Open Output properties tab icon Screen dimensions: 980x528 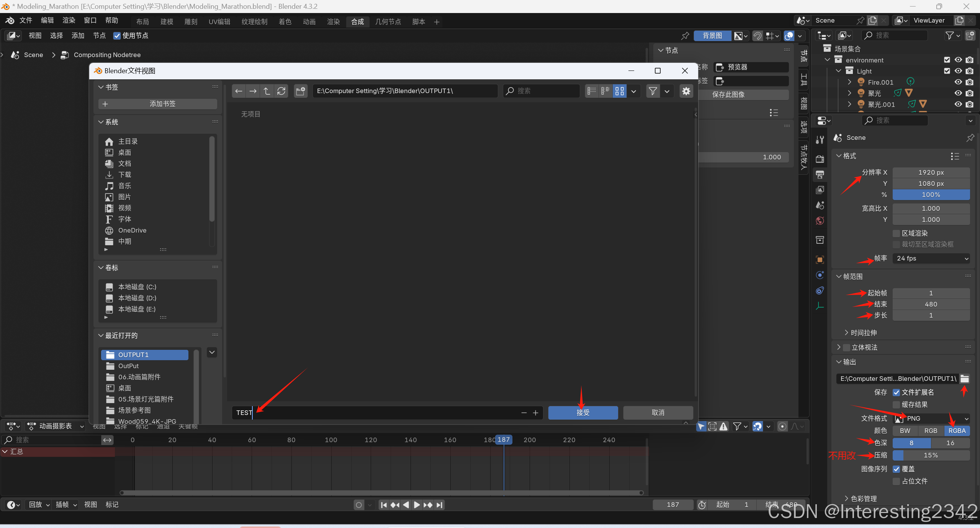(x=820, y=175)
